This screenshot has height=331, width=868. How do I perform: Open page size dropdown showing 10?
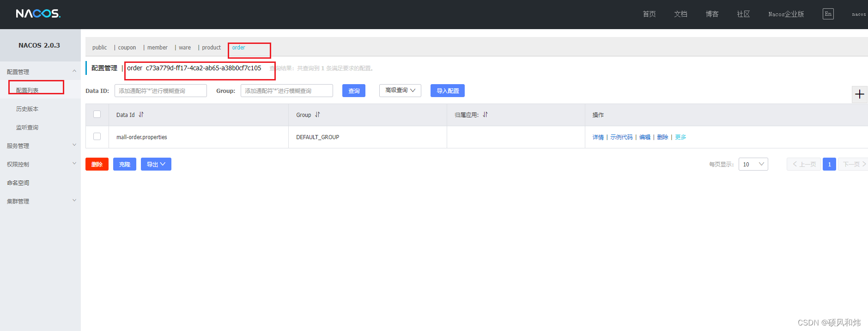coord(753,164)
